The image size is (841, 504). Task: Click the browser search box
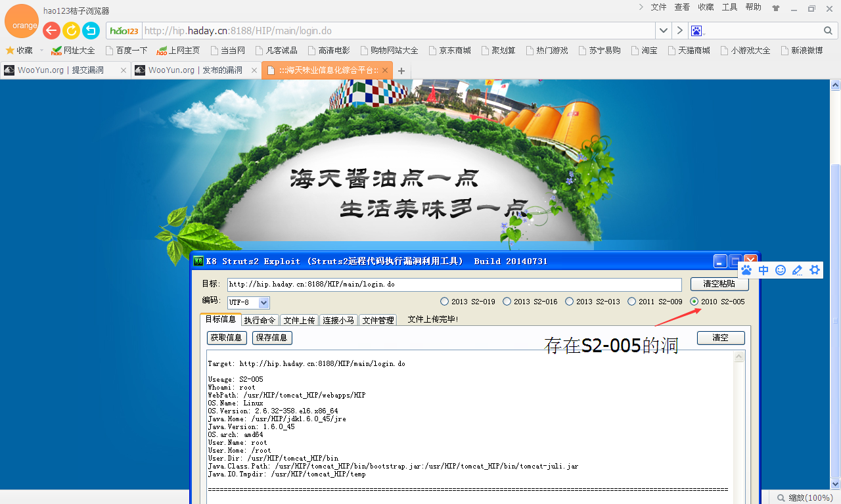tap(764, 31)
